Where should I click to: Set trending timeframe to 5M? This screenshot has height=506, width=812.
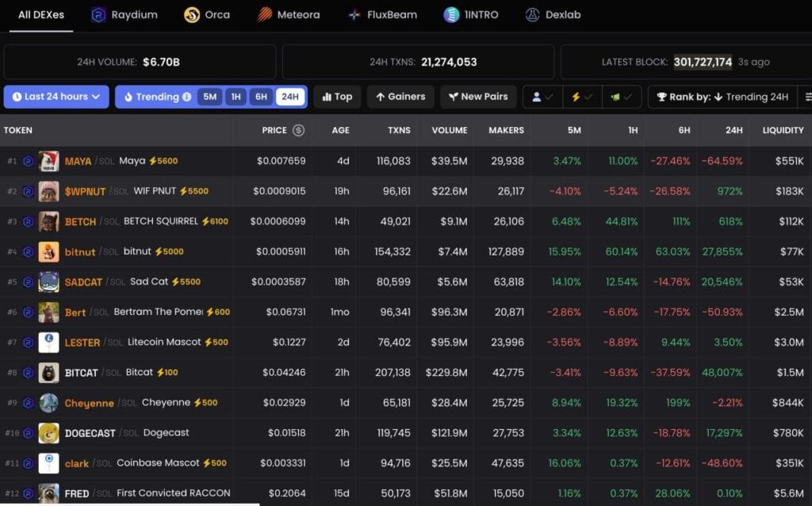click(209, 97)
